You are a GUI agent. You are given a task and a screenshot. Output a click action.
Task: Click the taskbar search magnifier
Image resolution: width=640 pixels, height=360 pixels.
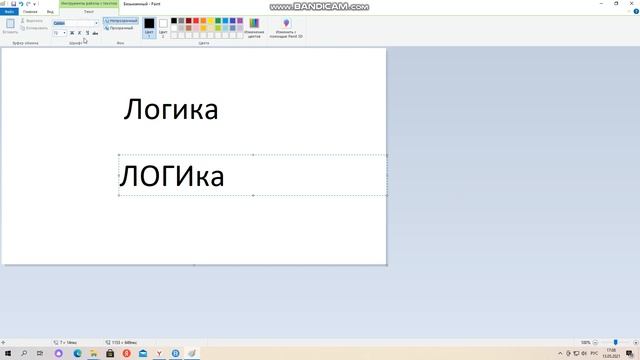coord(24,353)
